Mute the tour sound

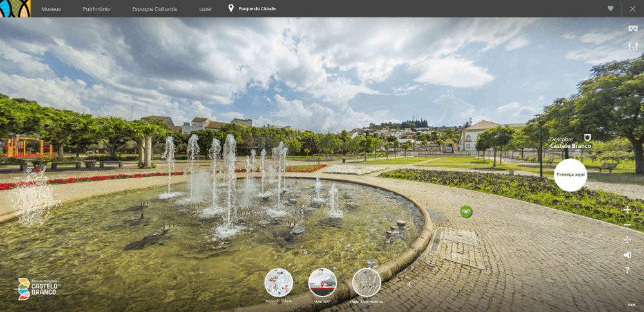click(x=628, y=255)
